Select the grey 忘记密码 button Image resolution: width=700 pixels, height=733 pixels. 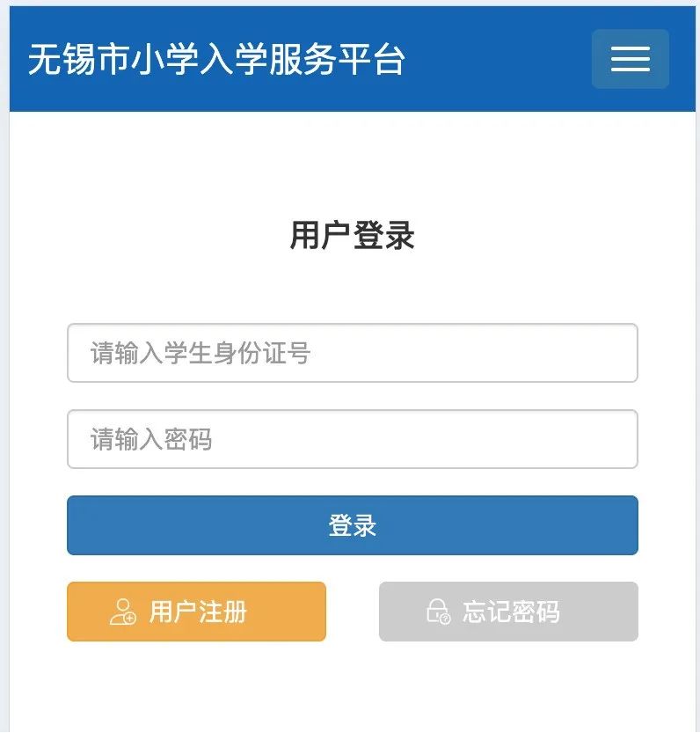point(508,612)
